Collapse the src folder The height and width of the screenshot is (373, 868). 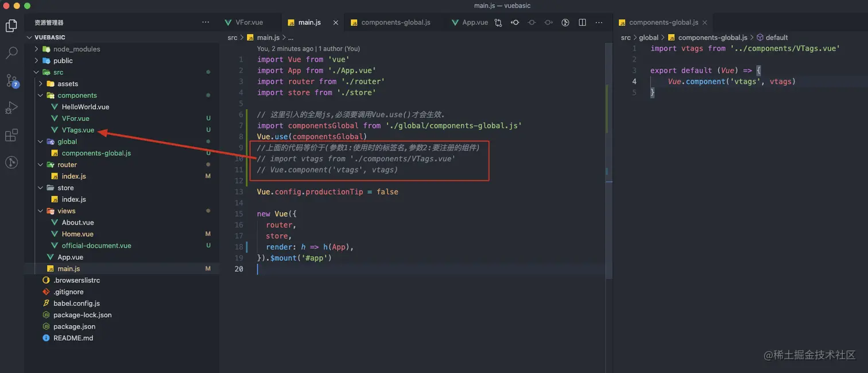click(58, 72)
